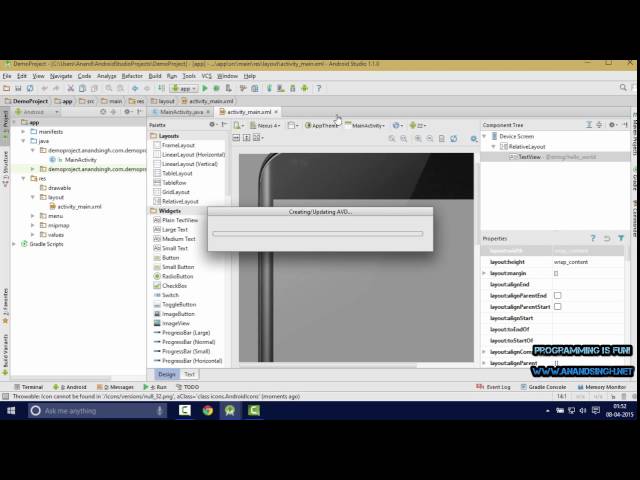The height and width of the screenshot is (480, 640).
Task: Click Project panel scroll from source icon
Action: click(x=103, y=111)
